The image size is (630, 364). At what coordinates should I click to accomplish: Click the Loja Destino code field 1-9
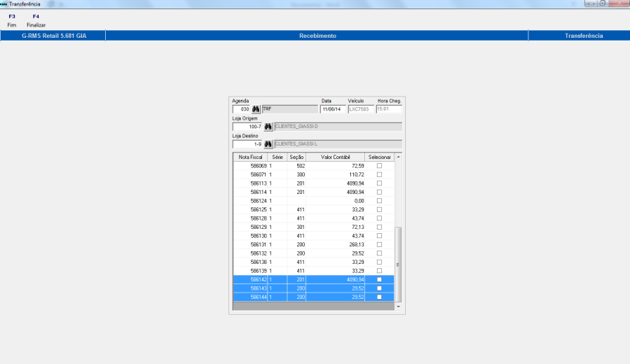[247, 144]
